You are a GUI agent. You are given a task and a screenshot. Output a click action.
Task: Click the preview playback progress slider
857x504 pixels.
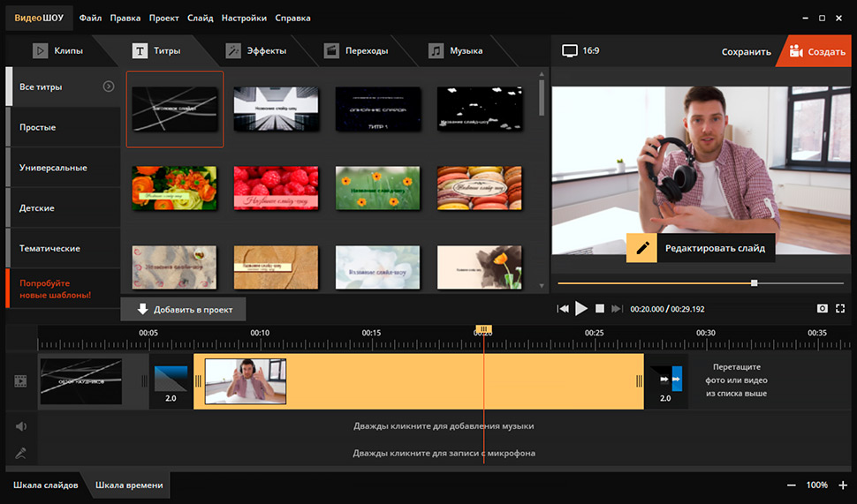701,283
